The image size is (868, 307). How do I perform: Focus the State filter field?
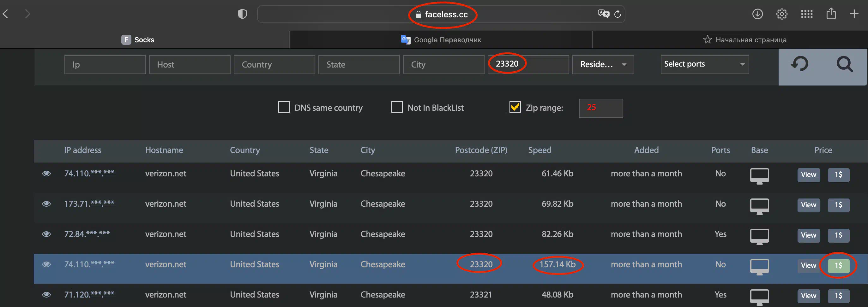pos(359,64)
